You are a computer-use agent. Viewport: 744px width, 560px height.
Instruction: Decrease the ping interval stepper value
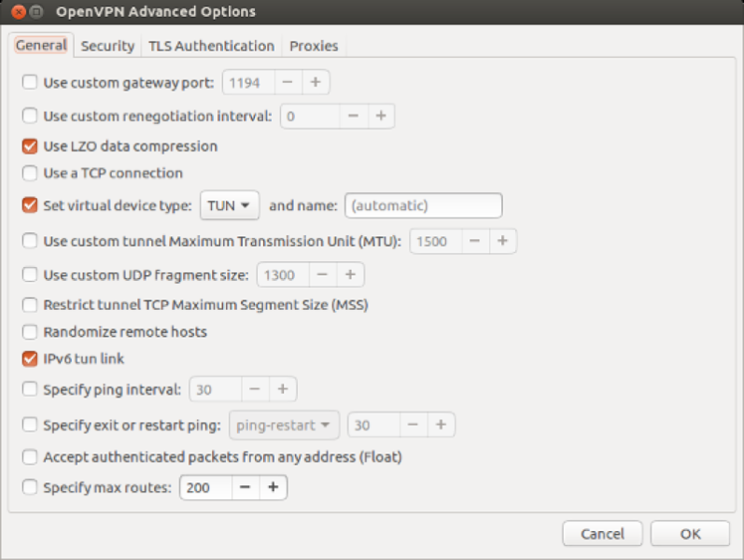(256, 388)
